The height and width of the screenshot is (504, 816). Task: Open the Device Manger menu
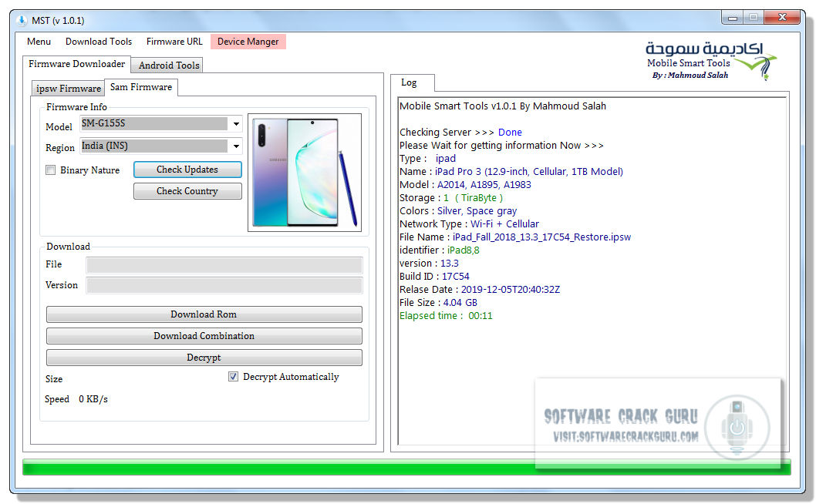[x=248, y=42]
